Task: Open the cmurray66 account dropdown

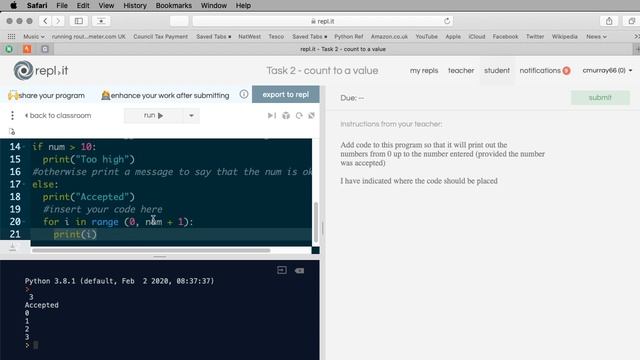Action: coord(607,70)
